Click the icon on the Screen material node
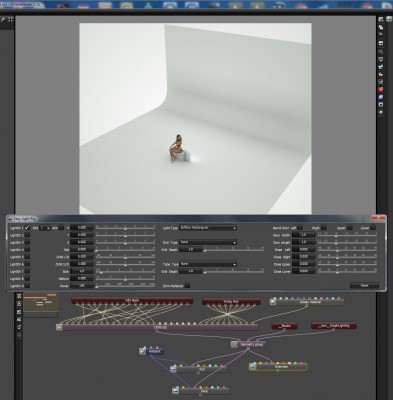This screenshot has height=400, width=393. [273, 302]
